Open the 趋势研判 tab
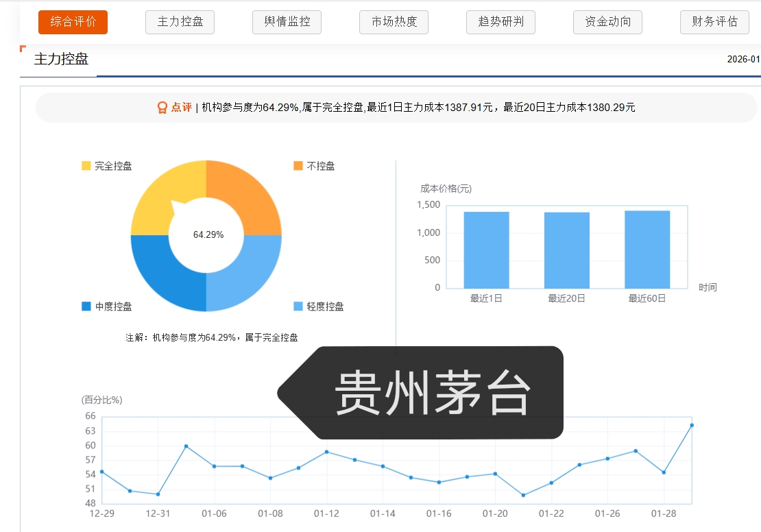Screen dimensions: 761x532 pos(501,23)
